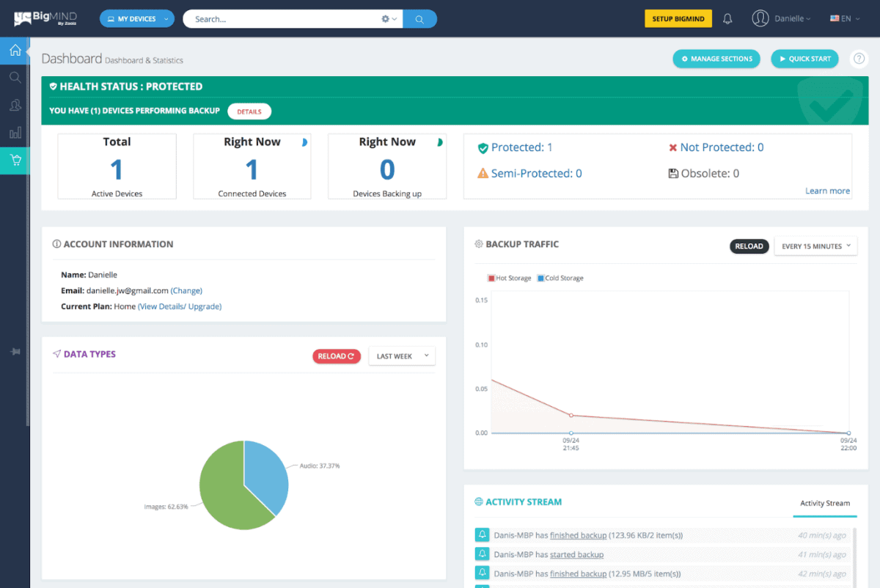Click the blue search magnifier button
The image size is (880, 588).
pos(419,19)
